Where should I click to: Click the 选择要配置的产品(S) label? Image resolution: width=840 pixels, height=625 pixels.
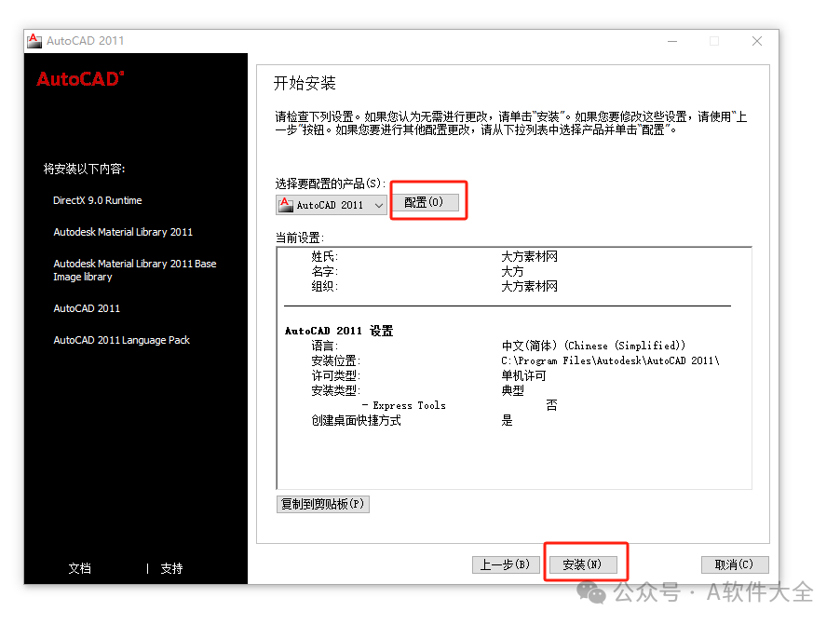331,183
